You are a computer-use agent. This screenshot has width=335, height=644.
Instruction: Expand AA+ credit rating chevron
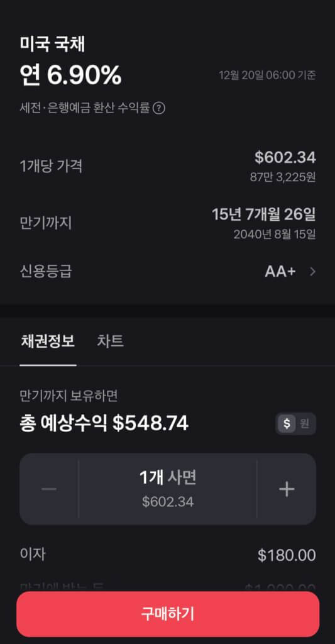312,272
